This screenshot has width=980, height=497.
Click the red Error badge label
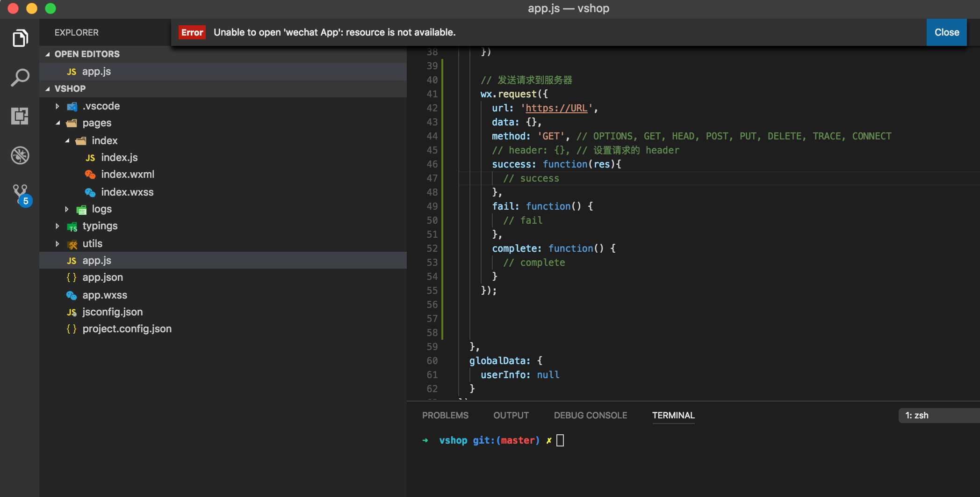point(192,32)
